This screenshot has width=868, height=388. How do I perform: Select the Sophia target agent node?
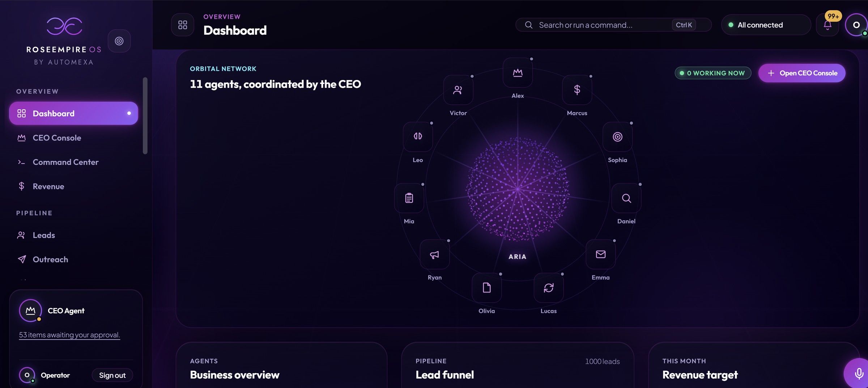click(617, 136)
